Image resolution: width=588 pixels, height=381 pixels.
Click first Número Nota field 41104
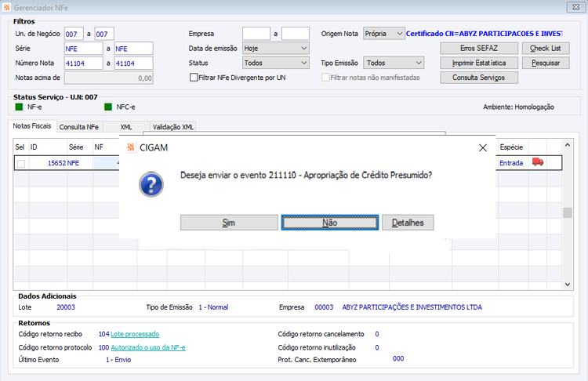[84, 63]
